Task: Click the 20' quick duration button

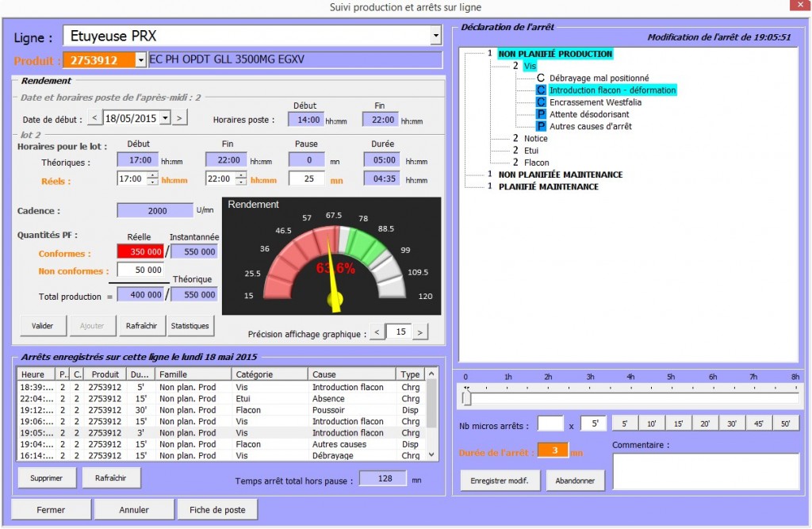Action: (x=705, y=424)
